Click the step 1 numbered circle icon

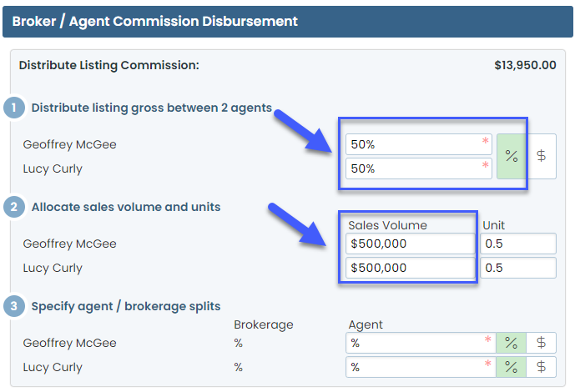(14, 108)
